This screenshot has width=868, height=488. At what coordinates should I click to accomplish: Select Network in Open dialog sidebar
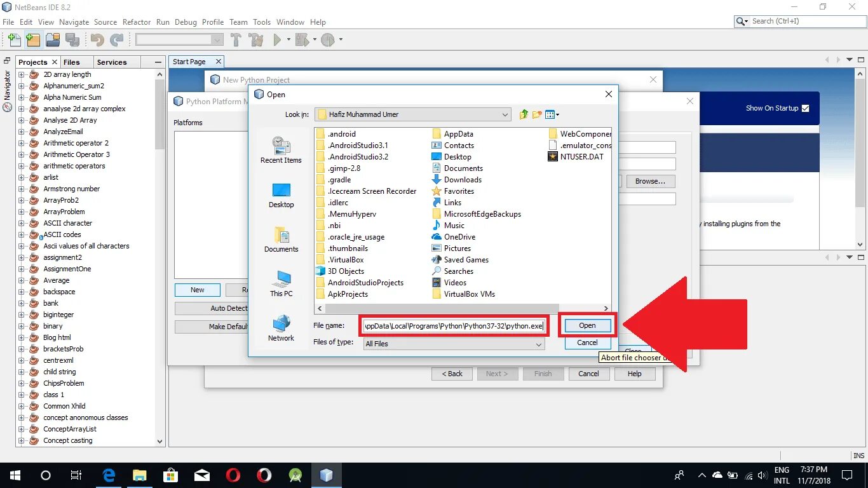coord(281,329)
